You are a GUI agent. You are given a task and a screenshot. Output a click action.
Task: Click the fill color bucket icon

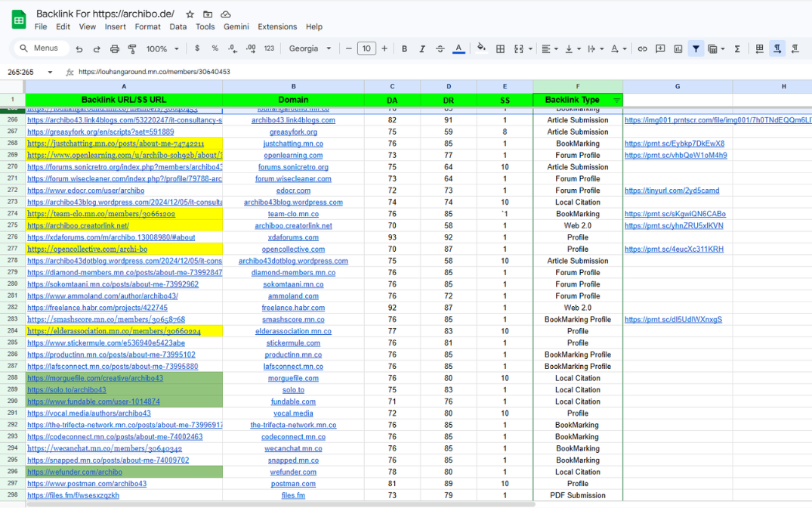[481, 48]
